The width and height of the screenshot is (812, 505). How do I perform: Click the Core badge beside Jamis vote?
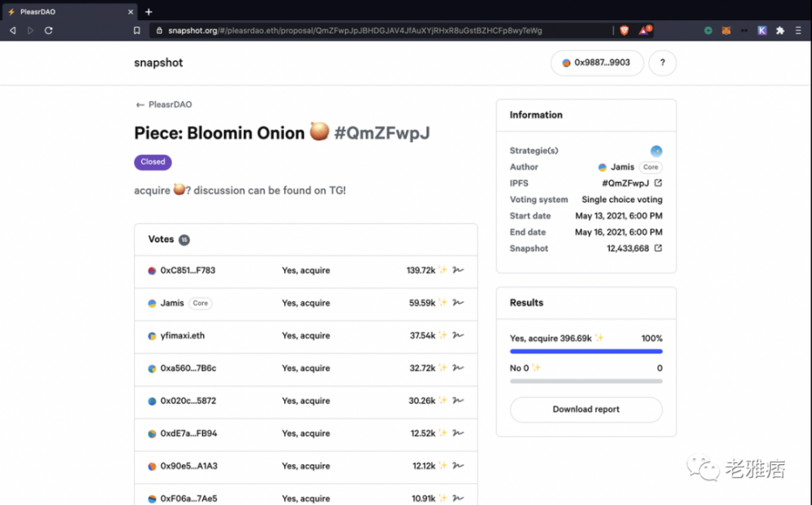click(x=201, y=304)
